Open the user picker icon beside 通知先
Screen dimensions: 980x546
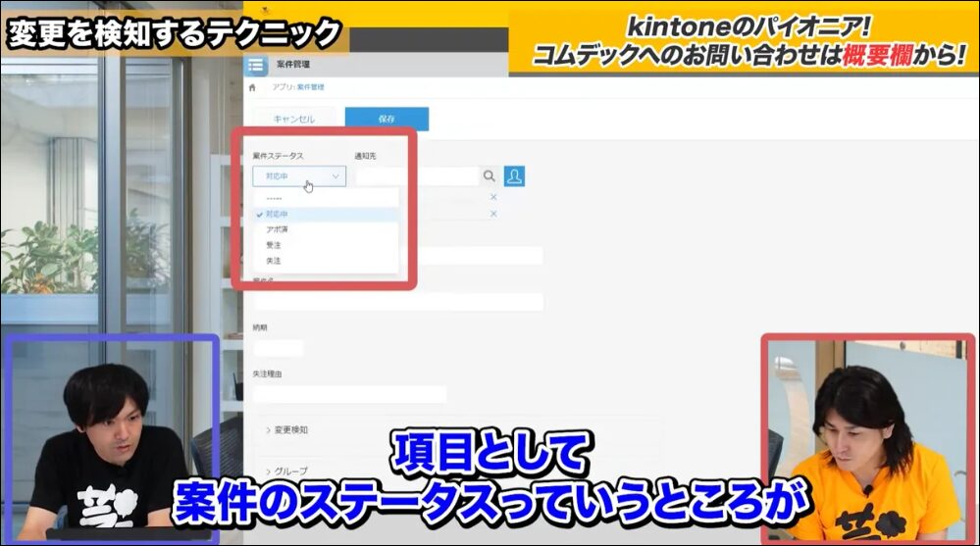[514, 176]
